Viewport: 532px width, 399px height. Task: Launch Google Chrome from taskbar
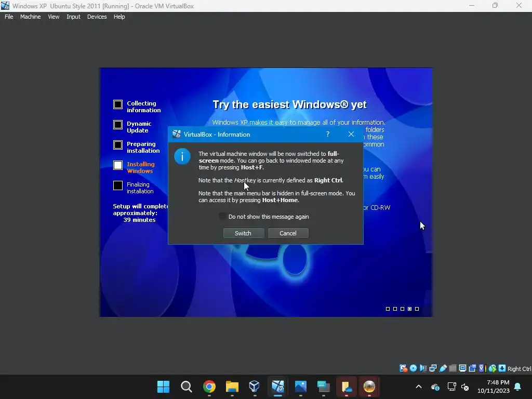point(209,387)
